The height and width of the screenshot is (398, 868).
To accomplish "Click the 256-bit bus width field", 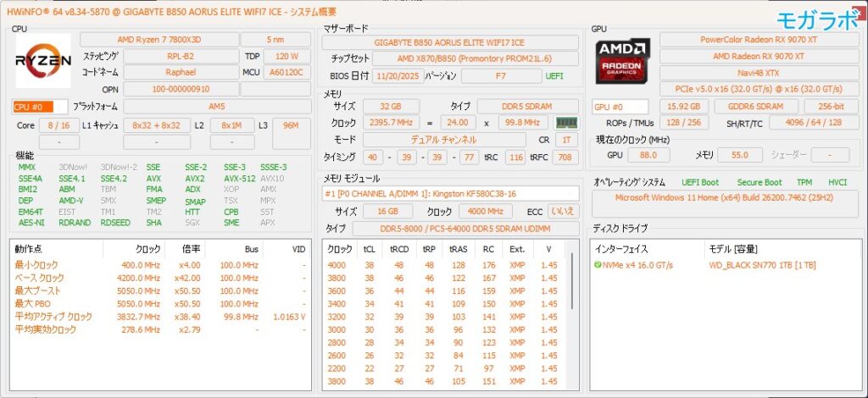I will tap(831, 107).
